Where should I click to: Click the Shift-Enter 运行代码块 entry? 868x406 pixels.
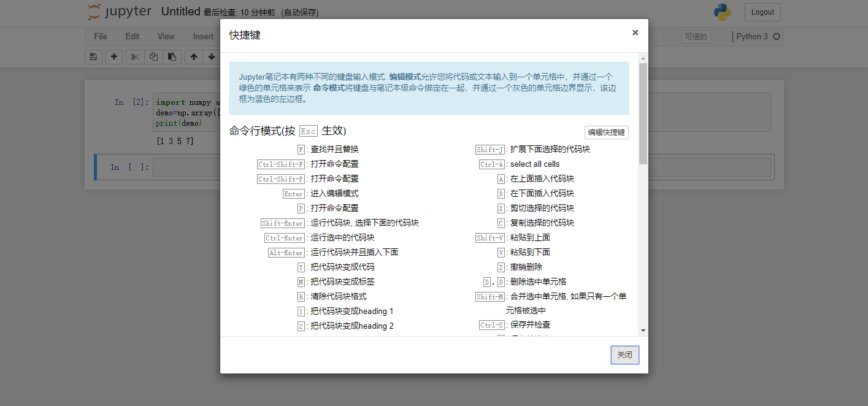click(340, 223)
